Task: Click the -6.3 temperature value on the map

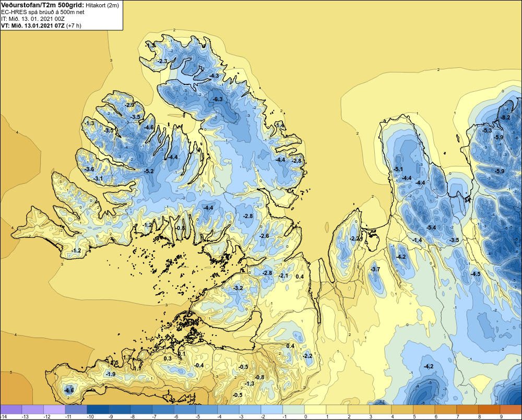Action: click(x=218, y=100)
